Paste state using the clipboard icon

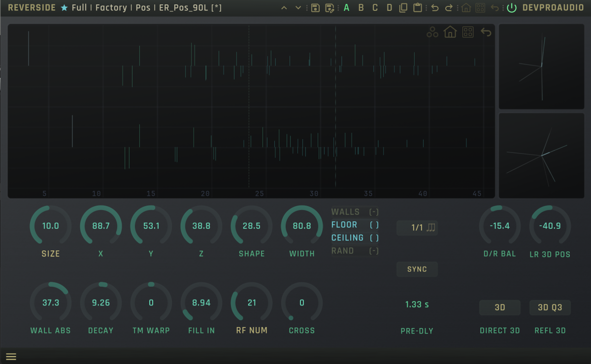pos(418,8)
